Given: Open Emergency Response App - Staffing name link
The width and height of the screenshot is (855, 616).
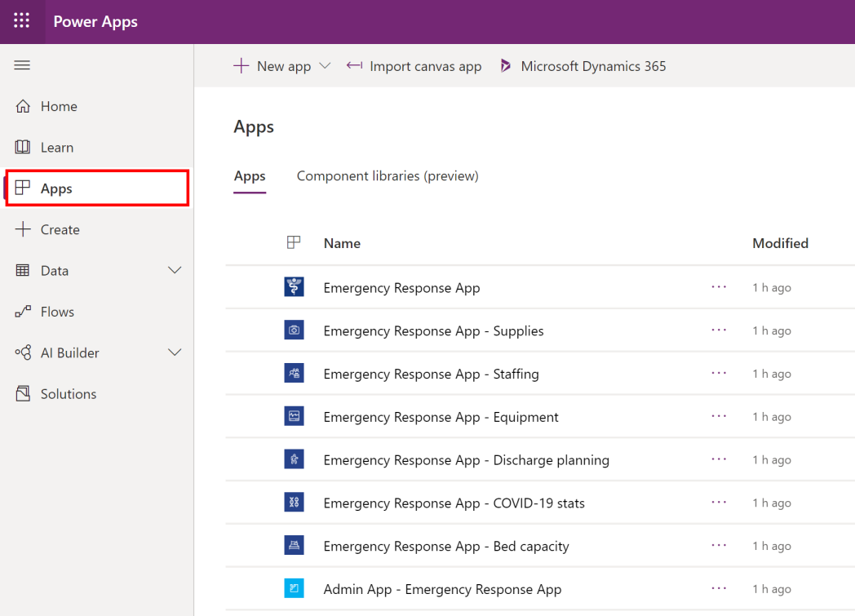Looking at the screenshot, I should [431, 374].
